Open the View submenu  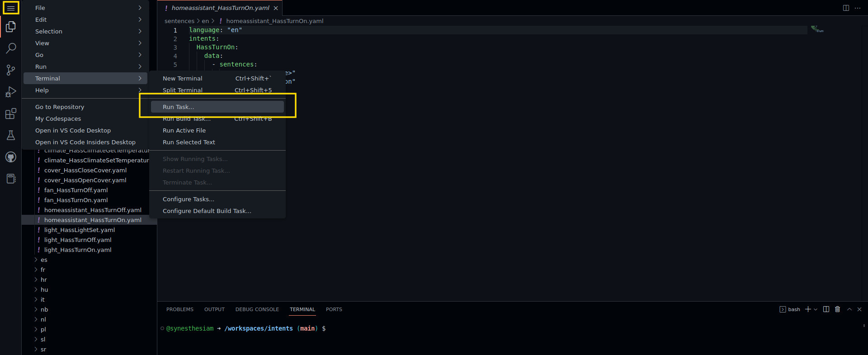(x=85, y=43)
